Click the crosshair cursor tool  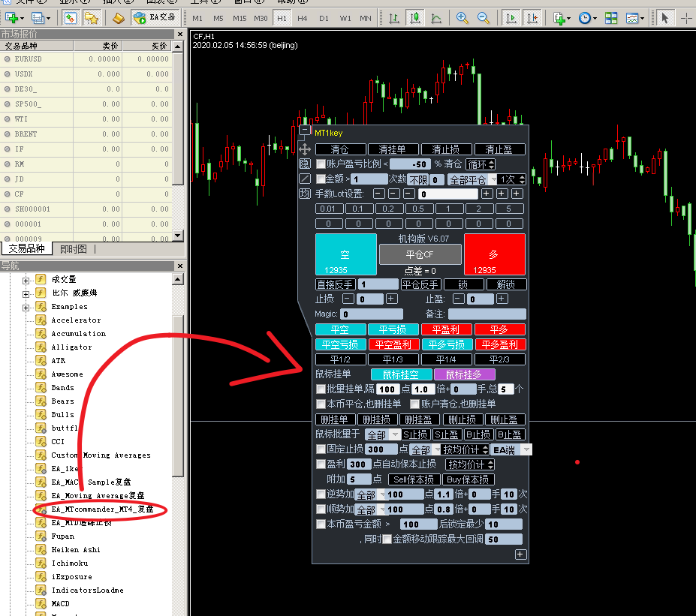686,17
